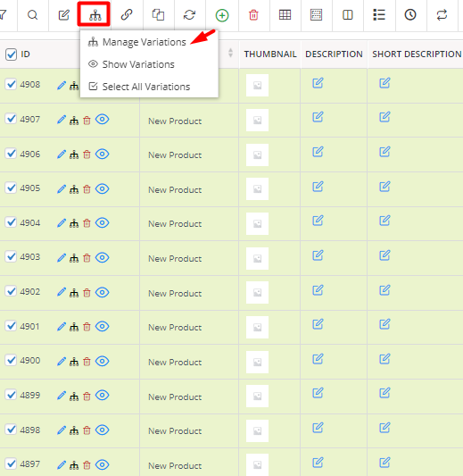The height and width of the screenshot is (476, 463).
Task: Click the refresh arrows toolbar icon
Action: click(x=189, y=15)
